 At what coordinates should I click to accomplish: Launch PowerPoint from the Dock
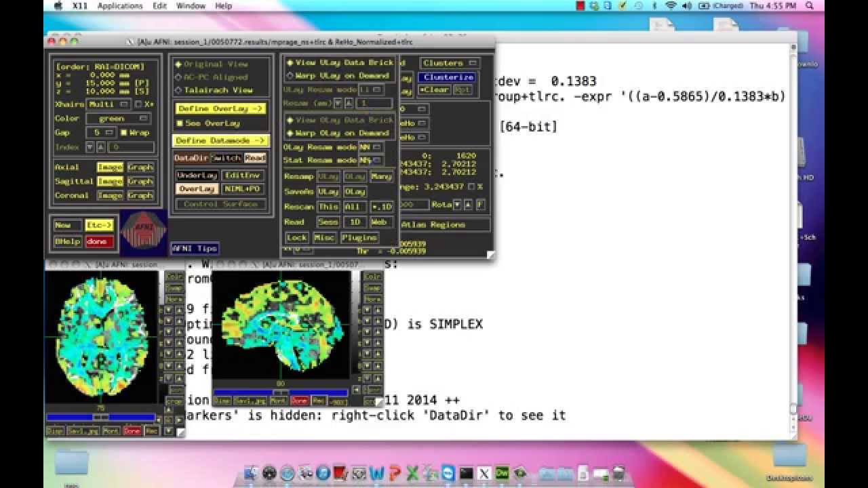point(395,472)
